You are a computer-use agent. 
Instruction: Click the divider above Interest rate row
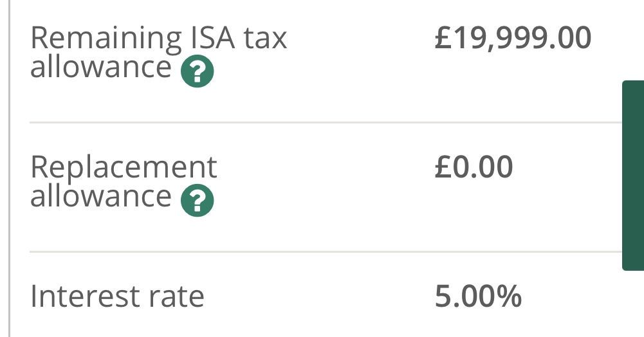pyautogui.click(x=326, y=251)
